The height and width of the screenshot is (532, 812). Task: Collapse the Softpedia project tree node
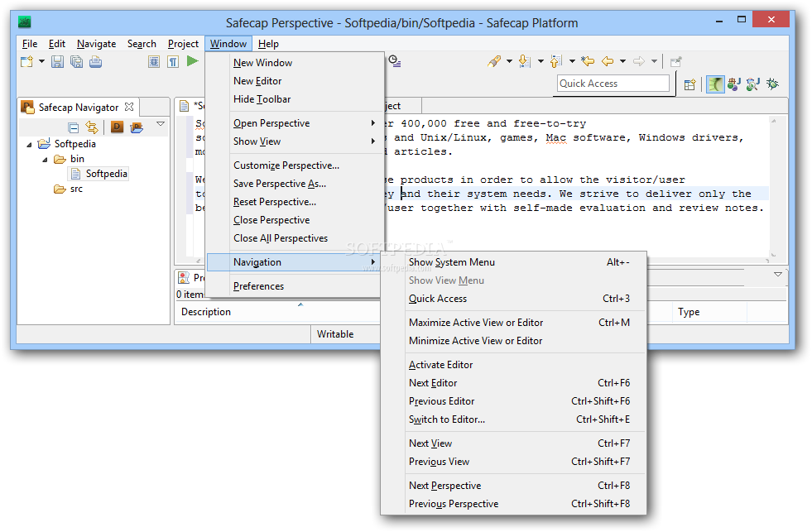(29, 145)
